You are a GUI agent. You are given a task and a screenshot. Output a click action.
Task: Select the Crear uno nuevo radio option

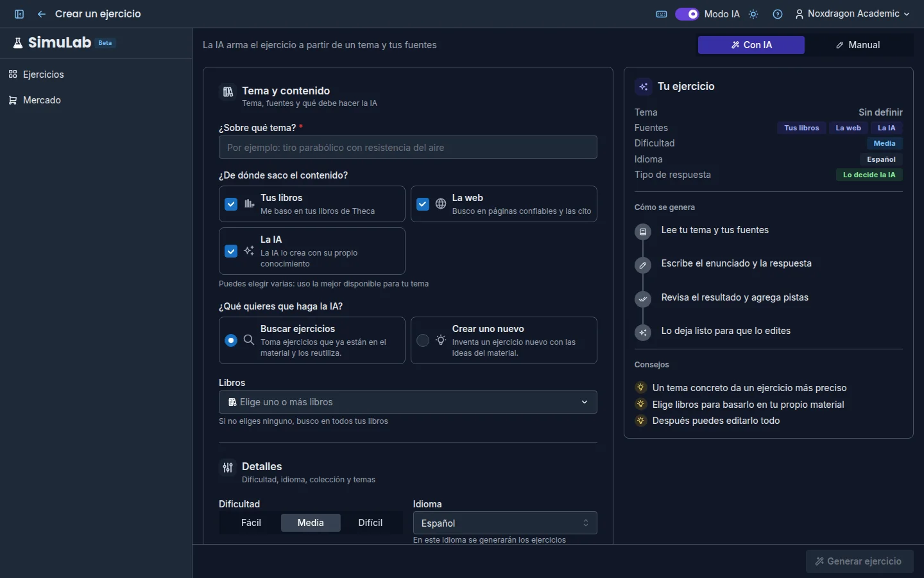coord(423,340)
